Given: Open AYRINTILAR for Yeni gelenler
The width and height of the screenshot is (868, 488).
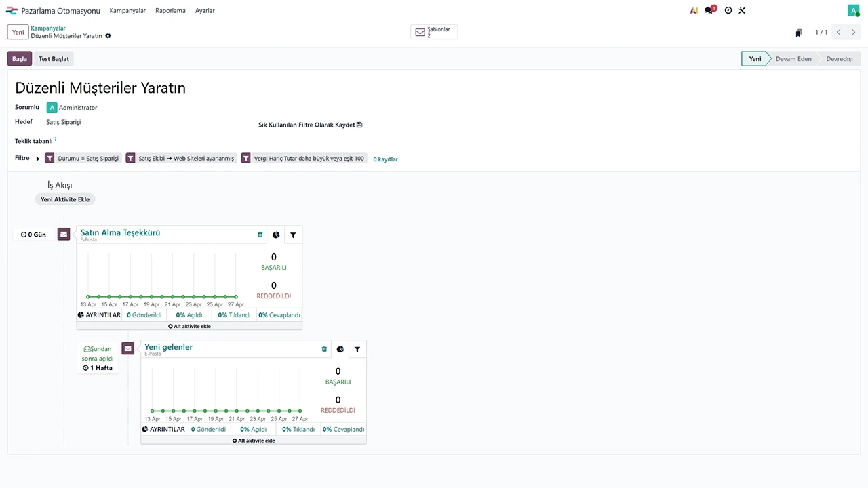Looking at the screenshot, I should [x=163, y=430].
